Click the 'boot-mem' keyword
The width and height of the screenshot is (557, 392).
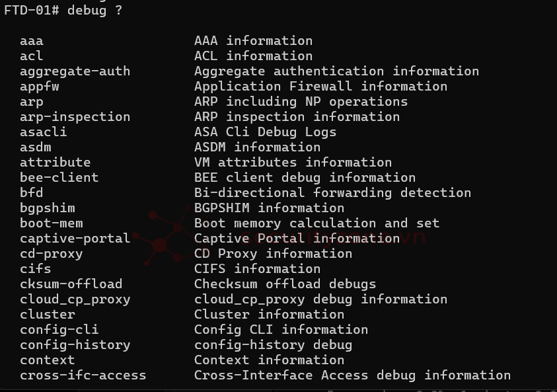pyautogui.click(x=51, y=223)
